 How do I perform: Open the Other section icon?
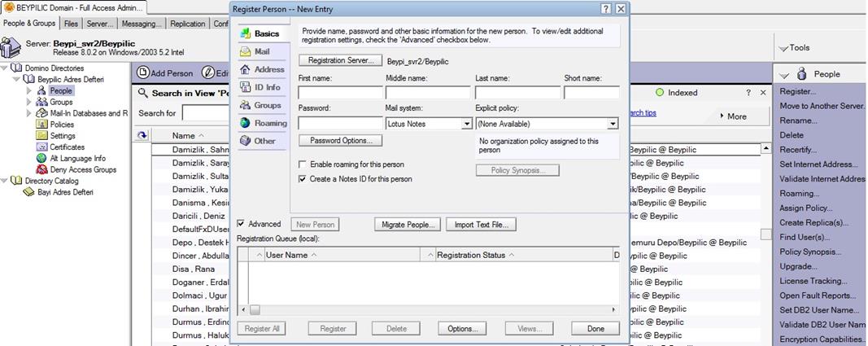point(245,141)
